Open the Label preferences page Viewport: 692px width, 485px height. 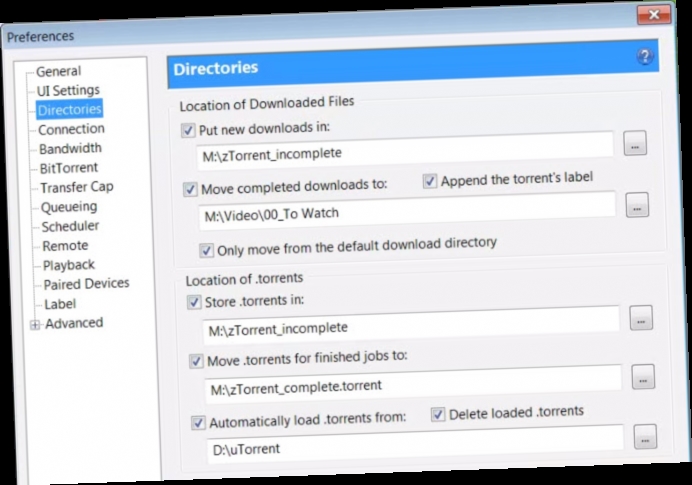[x=60, y=304]
